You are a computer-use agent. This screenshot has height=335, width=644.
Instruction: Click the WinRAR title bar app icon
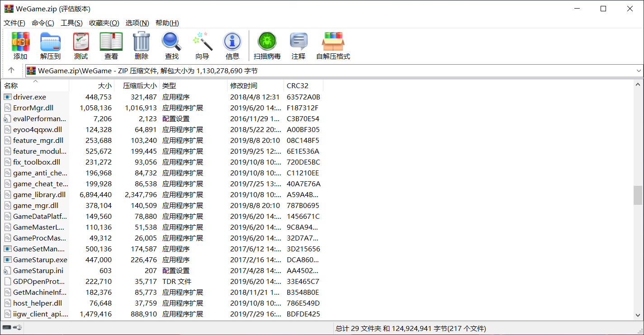(x=9, y=9)
